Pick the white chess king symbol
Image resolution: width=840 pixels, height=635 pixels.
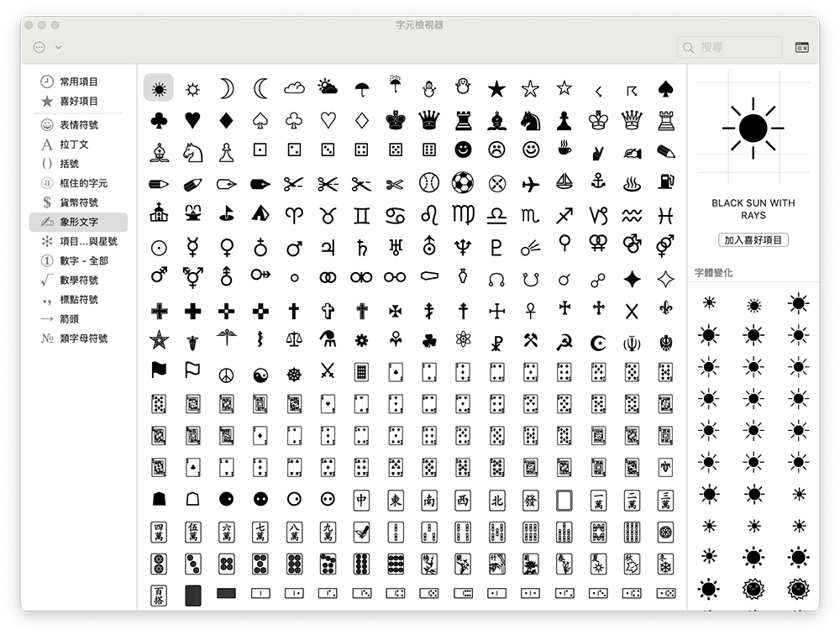[598, 121]
